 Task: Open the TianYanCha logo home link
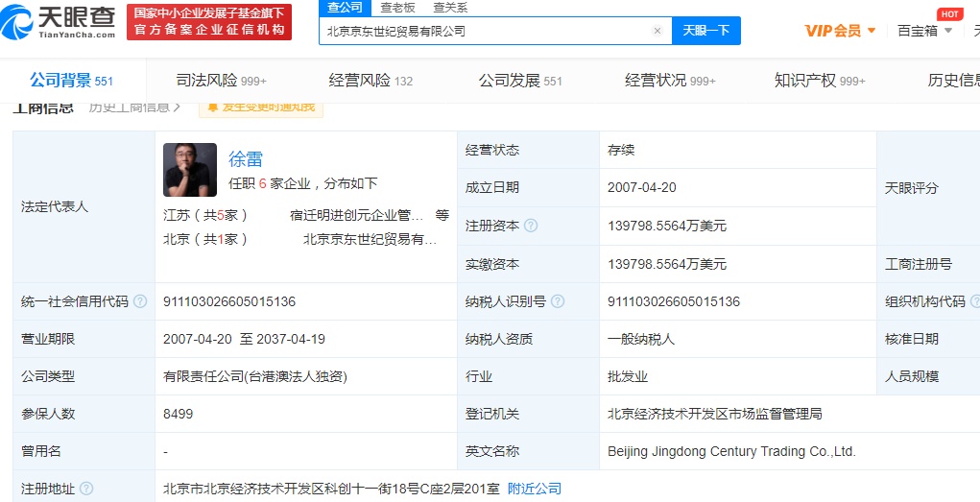pos(59,22)
